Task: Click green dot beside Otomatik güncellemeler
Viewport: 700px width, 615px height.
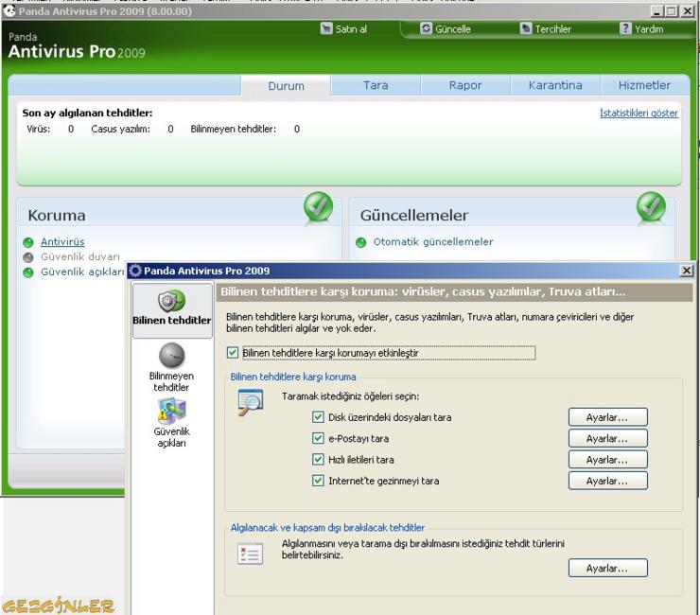Action: point(360,242)
